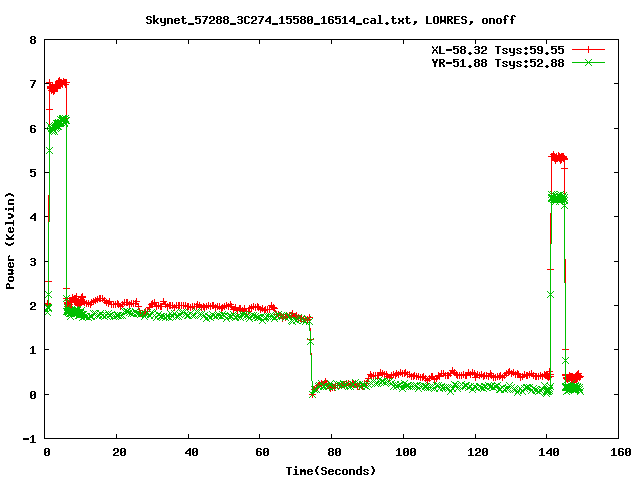The width and height of the screenshot is (640, 480).
Task: Click the Time(Seconds) axis label
Action: (330, 471)
